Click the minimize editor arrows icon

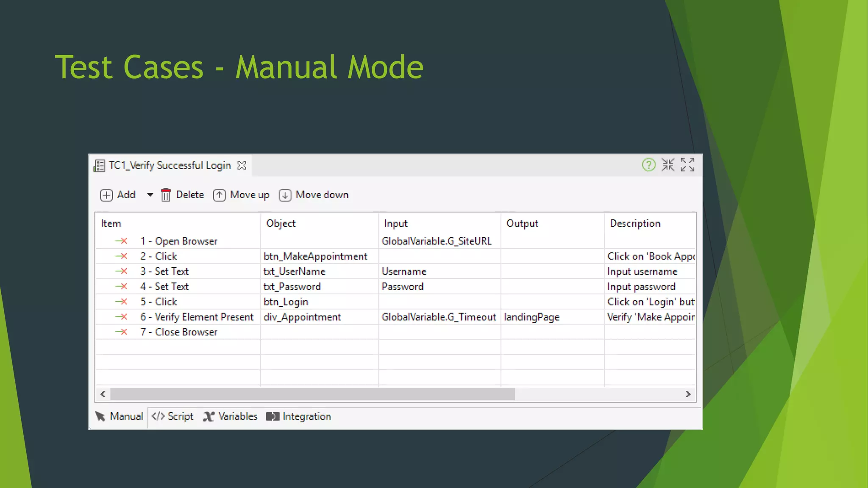click(x=668, y=165)
